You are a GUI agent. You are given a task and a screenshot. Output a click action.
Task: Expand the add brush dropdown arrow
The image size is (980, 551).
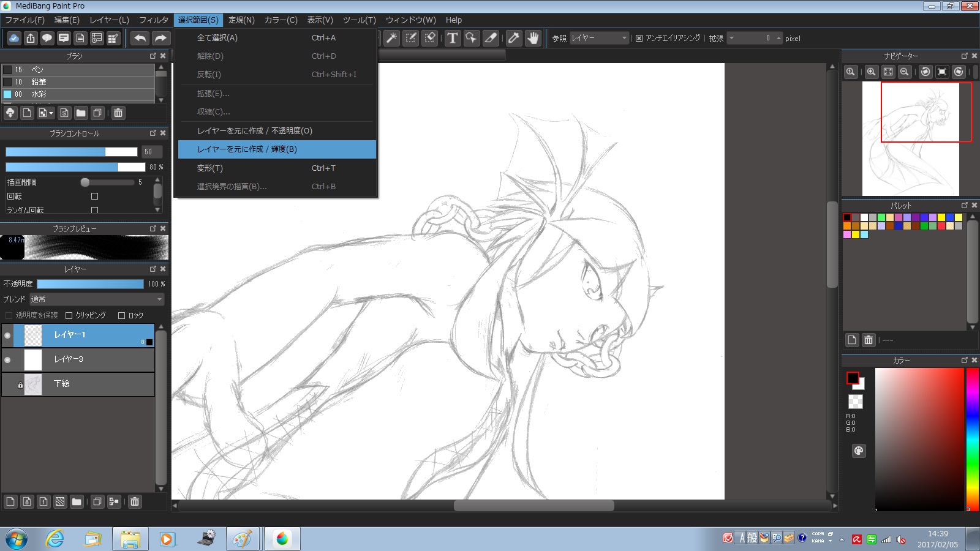[x=50, y=113]
